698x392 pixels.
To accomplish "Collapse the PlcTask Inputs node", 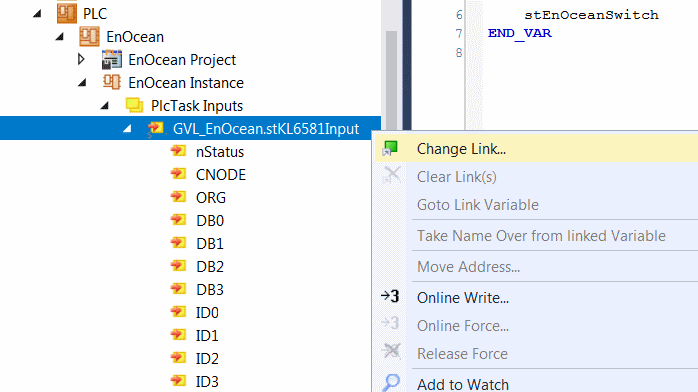I will coord(105,106).
